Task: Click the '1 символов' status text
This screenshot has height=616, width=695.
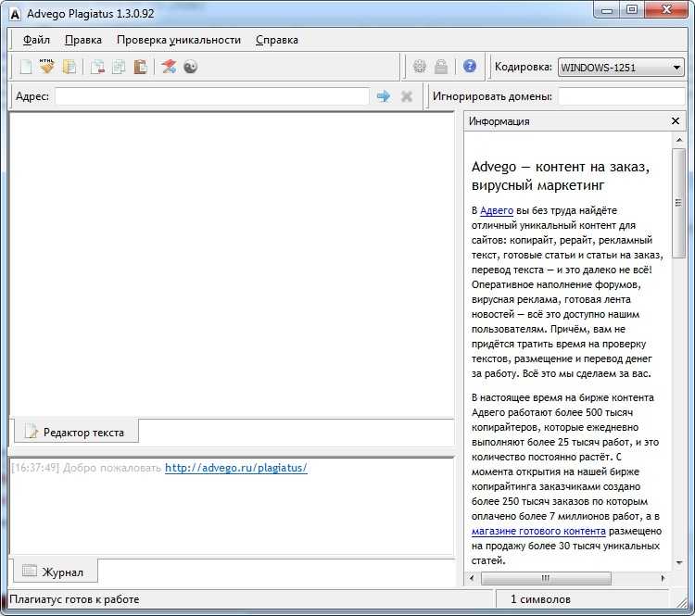Action: pos(540,599)
